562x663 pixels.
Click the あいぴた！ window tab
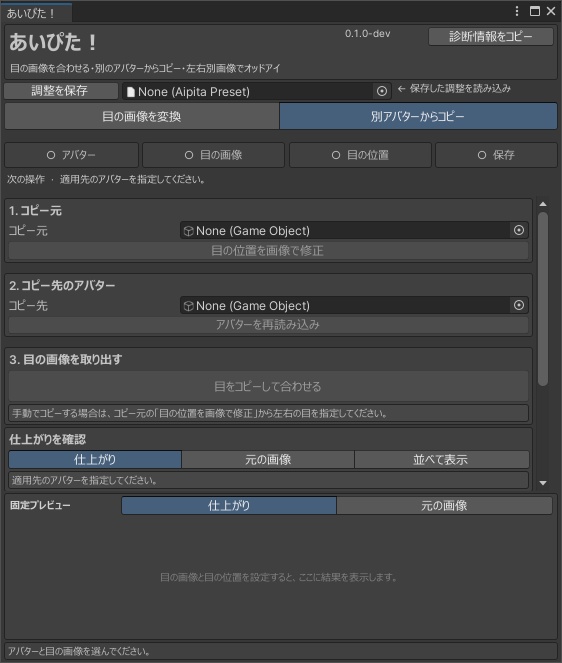tap(36, 13)
